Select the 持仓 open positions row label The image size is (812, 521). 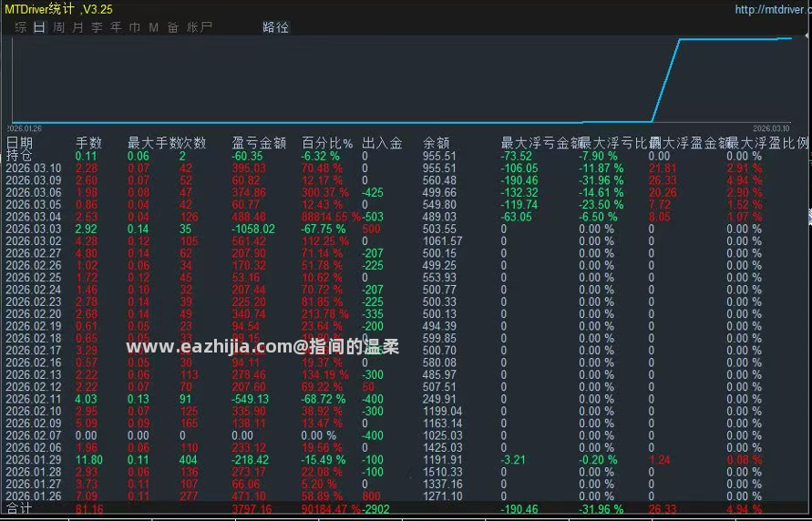tap(19, 155)
